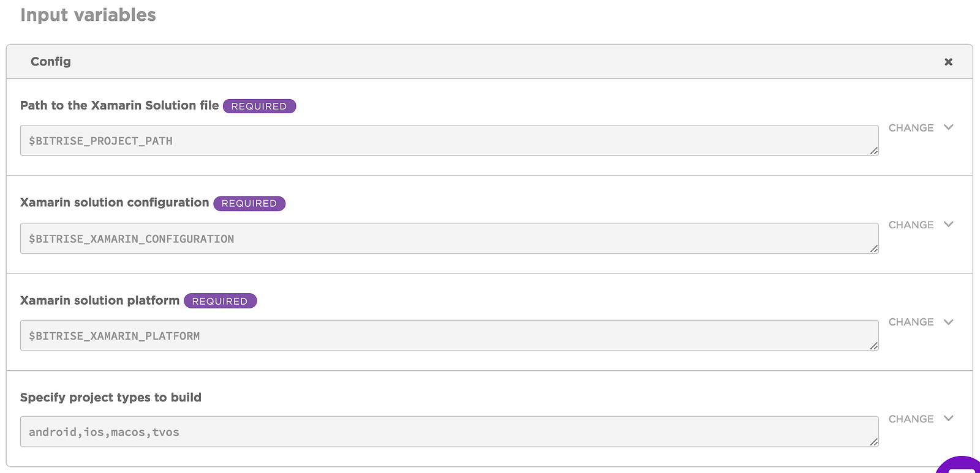
Task: Click the Path to Xamarin Solution file field
Action: click(449, 141)
